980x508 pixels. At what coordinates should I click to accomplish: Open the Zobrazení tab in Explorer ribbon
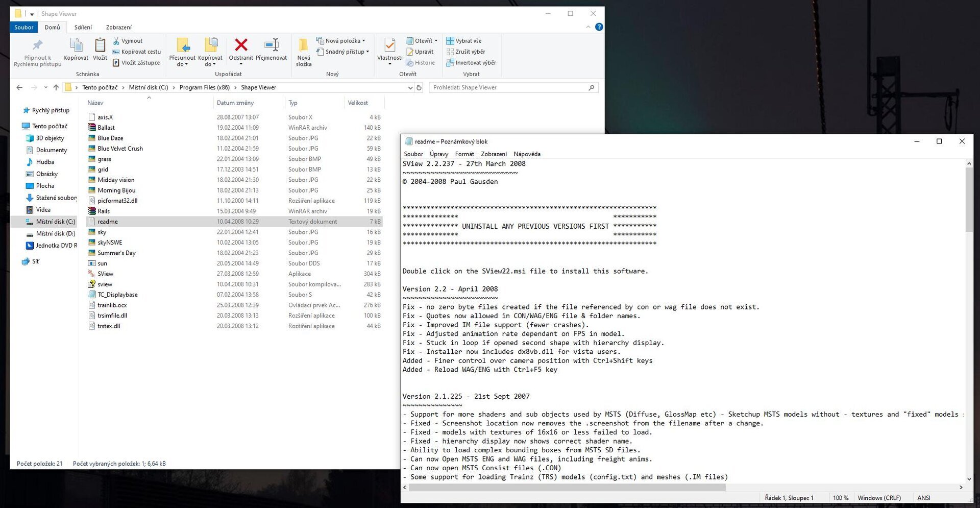(x=118, y=28)
